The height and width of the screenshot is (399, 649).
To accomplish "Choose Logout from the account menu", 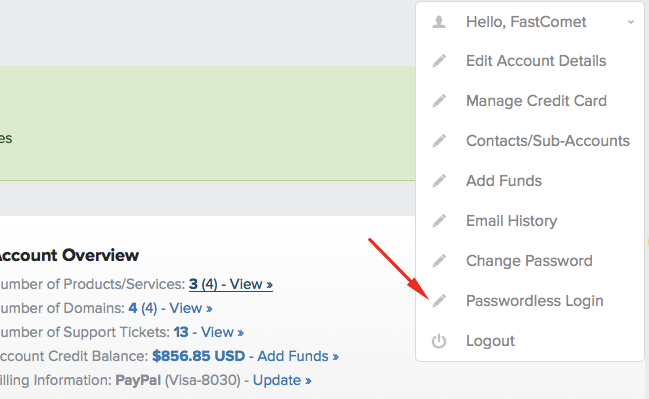I will (x=490, y=341).
